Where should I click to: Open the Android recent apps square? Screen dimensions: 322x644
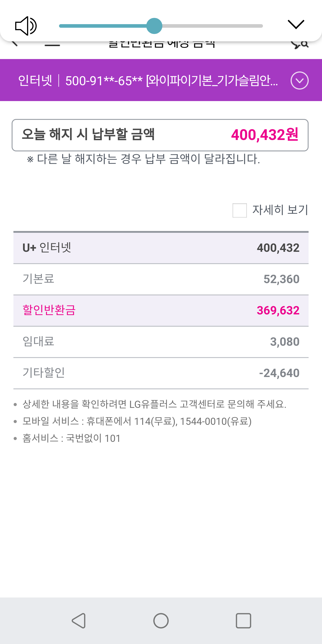(243, 621)
